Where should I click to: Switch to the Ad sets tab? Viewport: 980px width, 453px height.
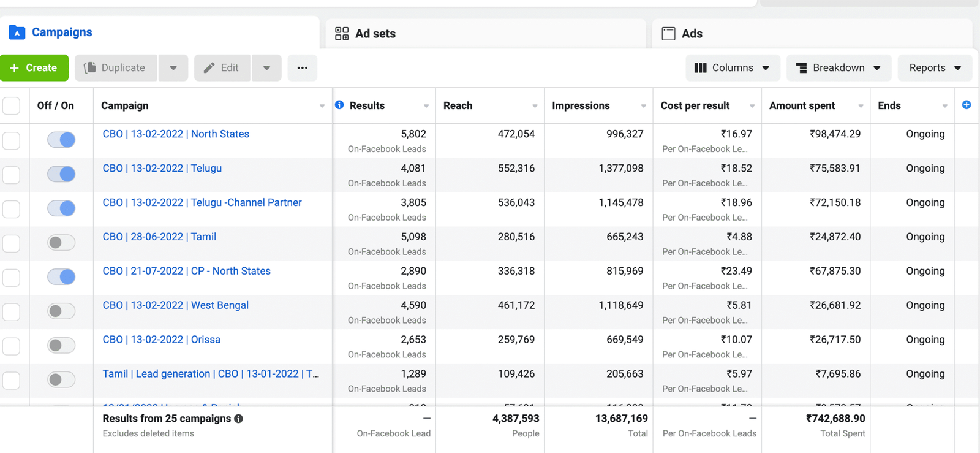[x=366, y=34]
